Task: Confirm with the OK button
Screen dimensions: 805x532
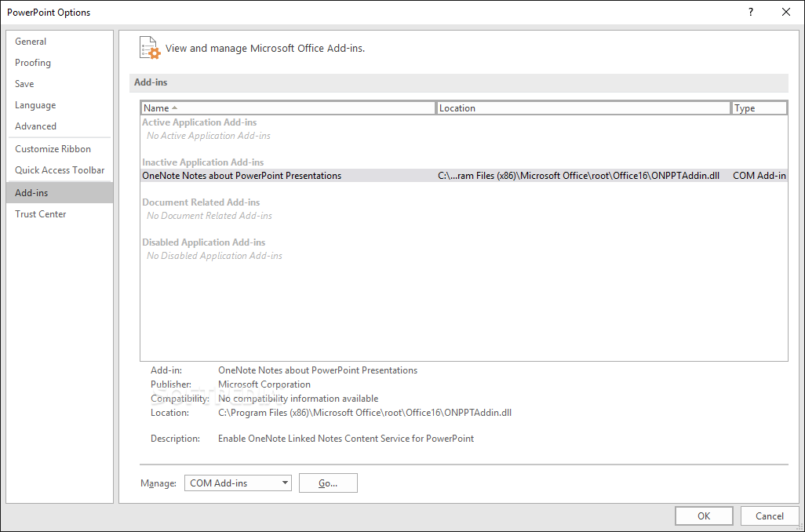Action: pyautogui.click(x=704, y=516)
